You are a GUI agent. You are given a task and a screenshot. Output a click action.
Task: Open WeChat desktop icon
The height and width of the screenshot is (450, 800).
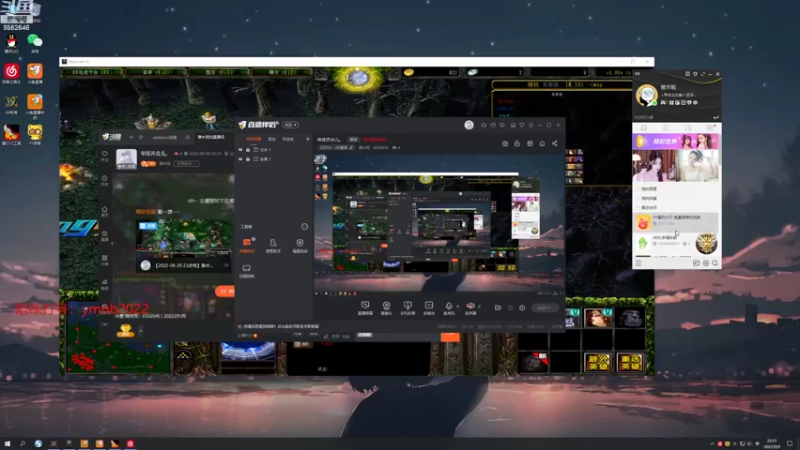35,43
